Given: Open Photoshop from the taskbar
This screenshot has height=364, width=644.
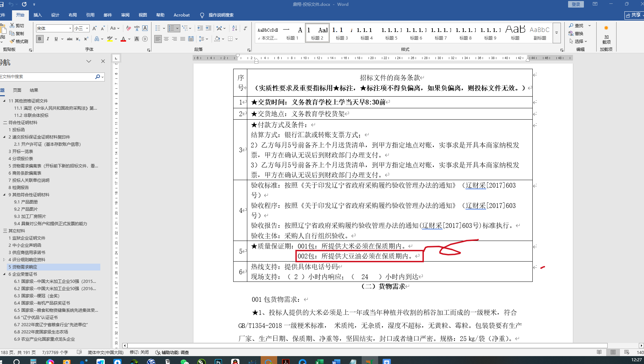Looking at the screenshot, I should 218,361.
